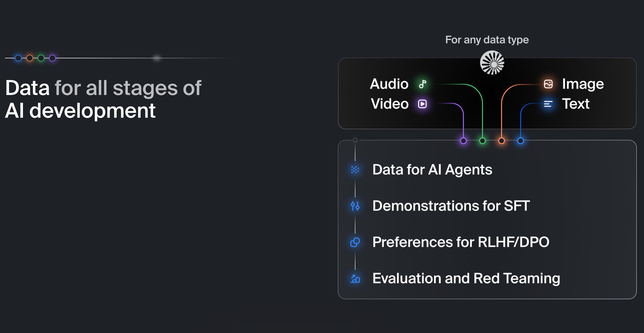Select the orange Image picture icon
644x333 pixels.
pos(548,84)
